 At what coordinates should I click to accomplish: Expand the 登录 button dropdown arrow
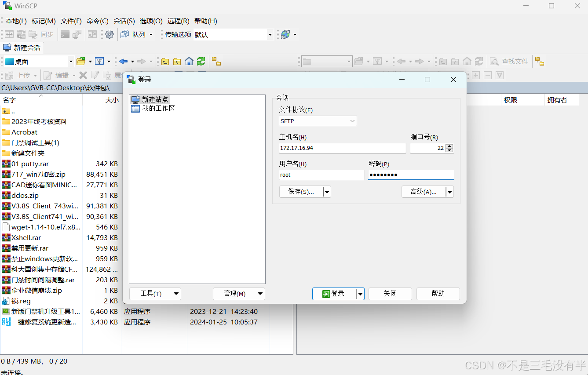361,294
